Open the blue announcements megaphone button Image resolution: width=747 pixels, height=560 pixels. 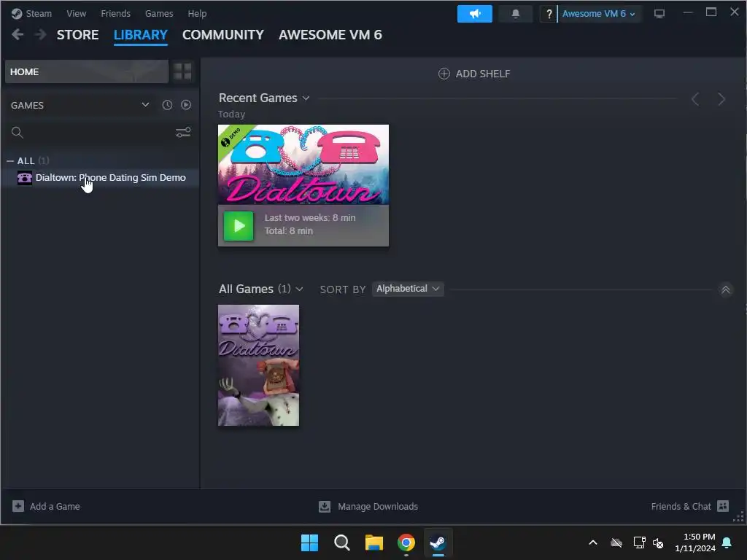coord(474,14)
